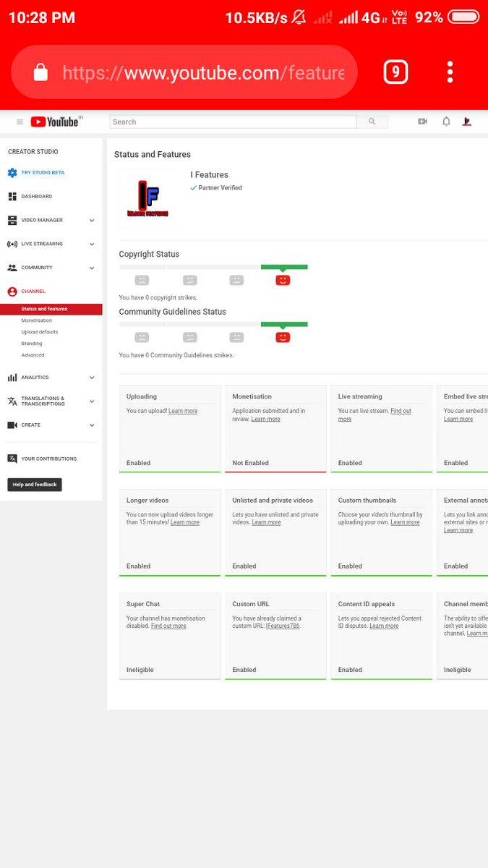Screen dimensions: 488x868
Task: Tap the padlock site security icon
Action: point(40,72)
